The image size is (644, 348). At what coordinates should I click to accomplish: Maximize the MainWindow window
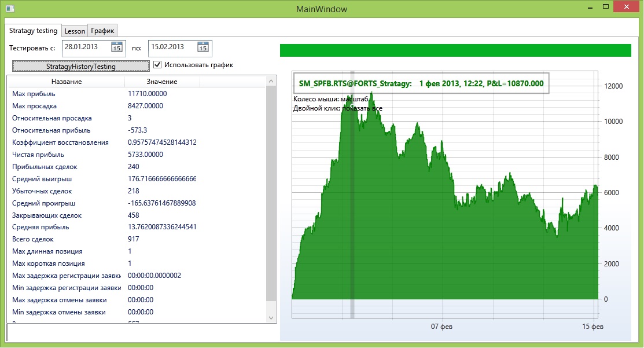605,6
